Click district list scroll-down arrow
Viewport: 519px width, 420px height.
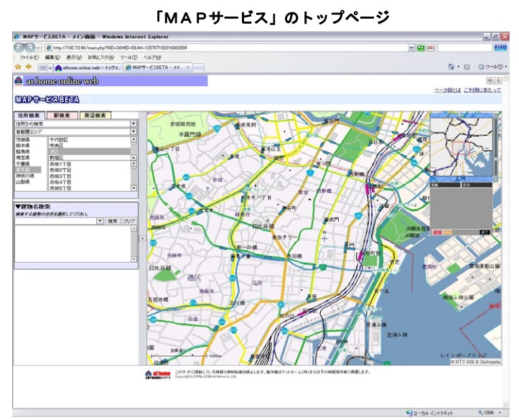pyautogui.click(x=134, y=188)
